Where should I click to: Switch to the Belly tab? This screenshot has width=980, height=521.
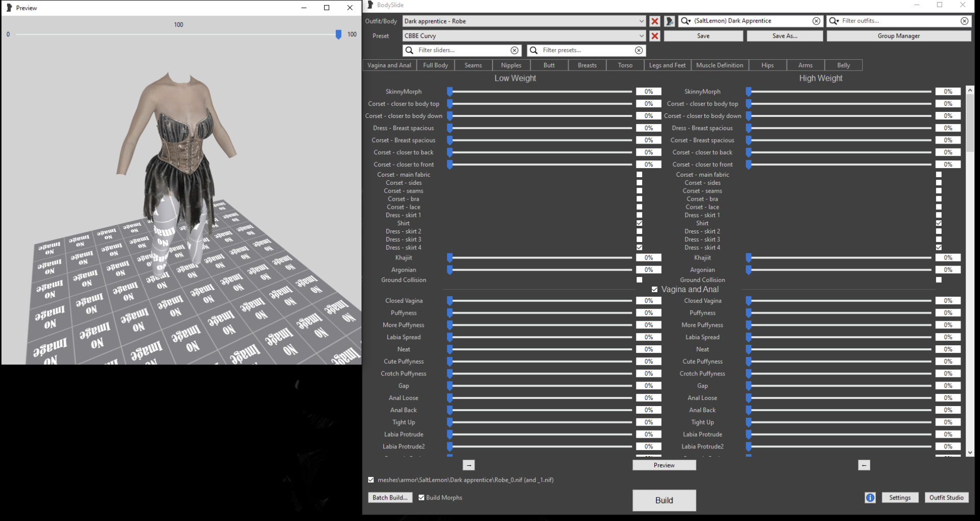844,65
